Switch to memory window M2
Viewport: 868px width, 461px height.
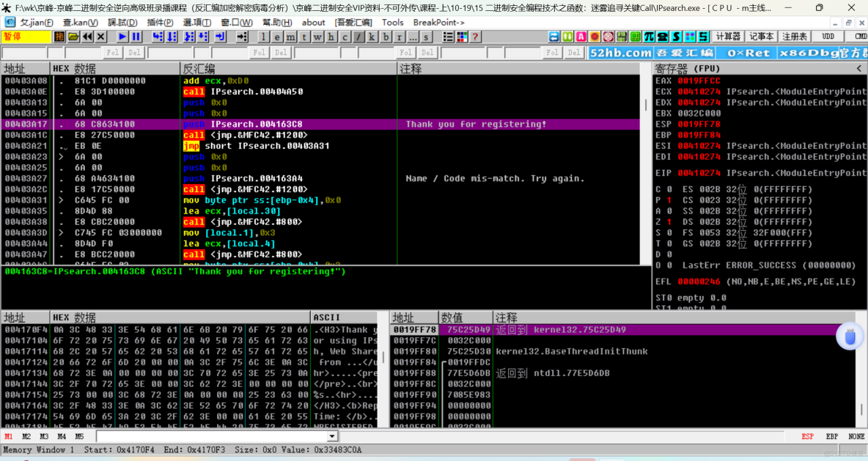26,436
